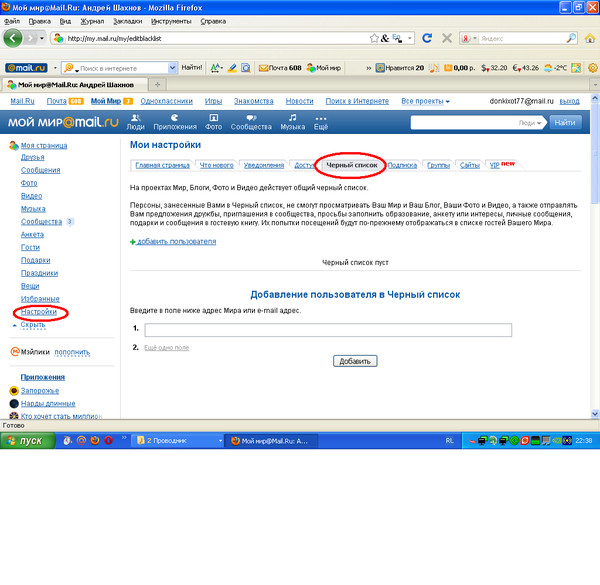Open a new tab with plus button
The image size is (600, 585).
click(x=157, y=85)
